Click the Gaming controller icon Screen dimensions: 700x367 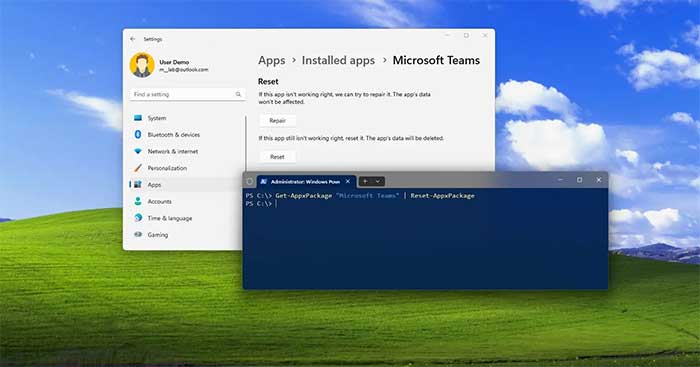(138, 234)
